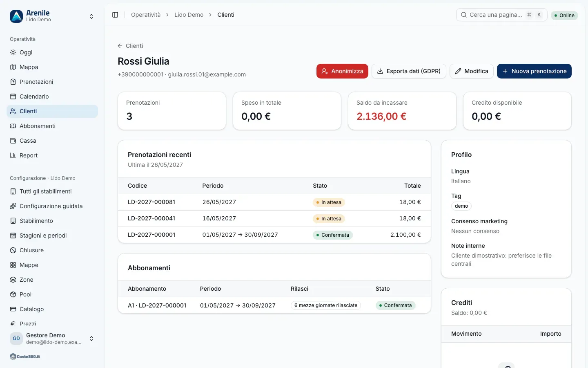Create a Nuova prenotazione

coord(534,71)
